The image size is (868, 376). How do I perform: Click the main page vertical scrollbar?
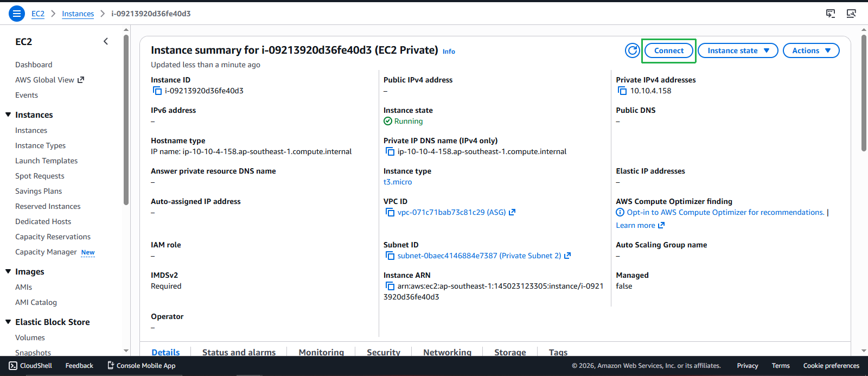point(864,92)
